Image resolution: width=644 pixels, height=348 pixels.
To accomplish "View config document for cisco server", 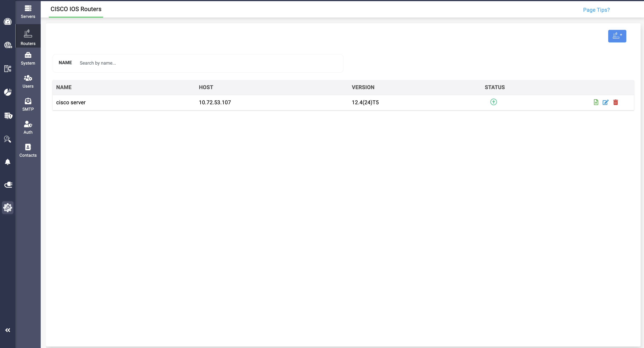I will coord(596,102).
